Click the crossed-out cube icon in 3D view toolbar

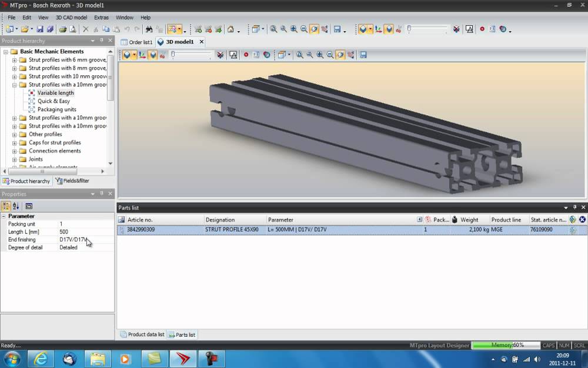tap(220, 55)
